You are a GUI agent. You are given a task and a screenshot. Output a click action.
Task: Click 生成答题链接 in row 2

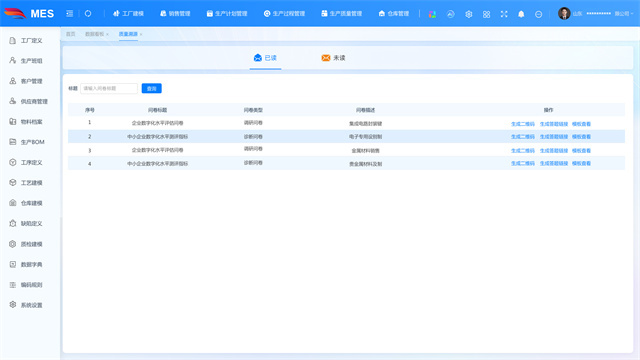[x=554, y=137]
